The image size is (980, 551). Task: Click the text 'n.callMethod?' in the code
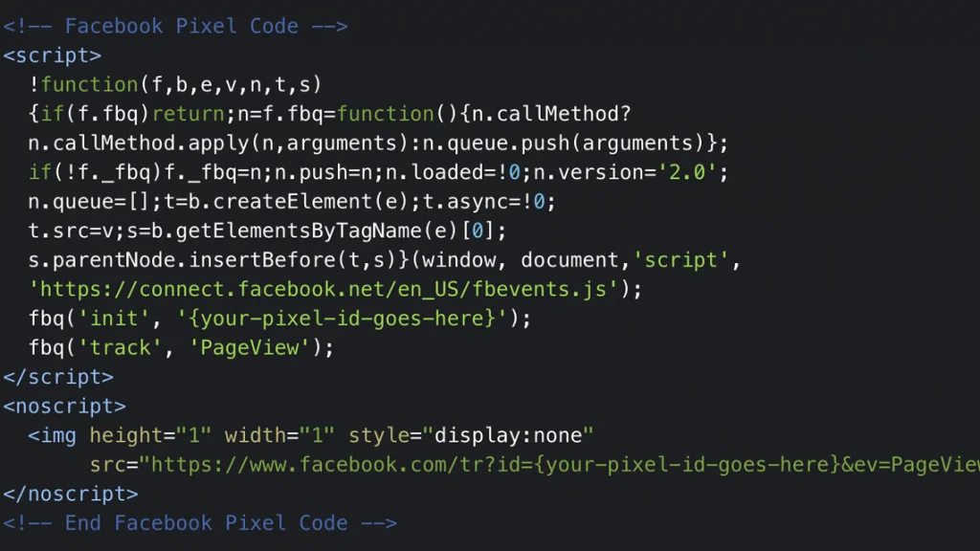pos(551,114)
